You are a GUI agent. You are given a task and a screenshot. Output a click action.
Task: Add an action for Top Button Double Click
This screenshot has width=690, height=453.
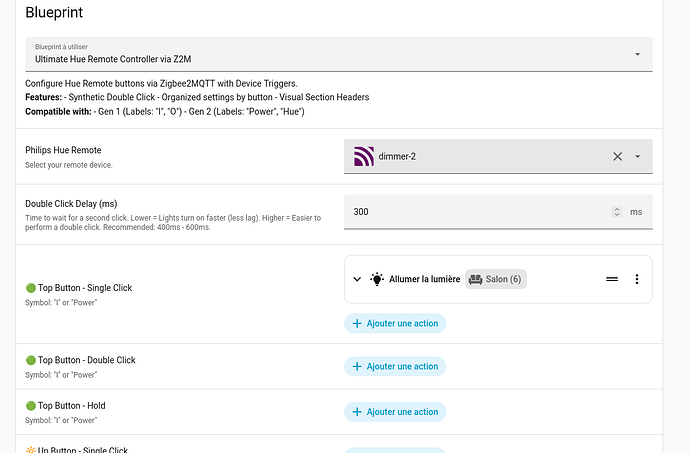pyautogui.click(x=395, y=366)
